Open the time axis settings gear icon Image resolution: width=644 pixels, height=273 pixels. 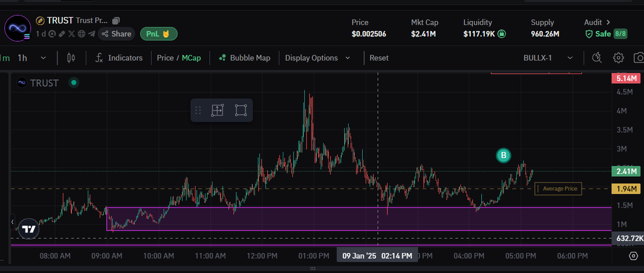pos(633,256)
